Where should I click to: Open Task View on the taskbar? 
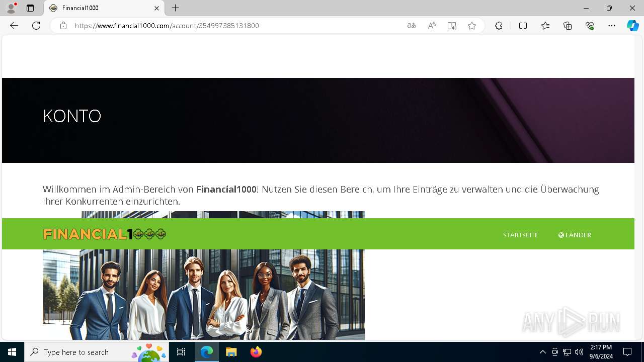click(181, 352)
